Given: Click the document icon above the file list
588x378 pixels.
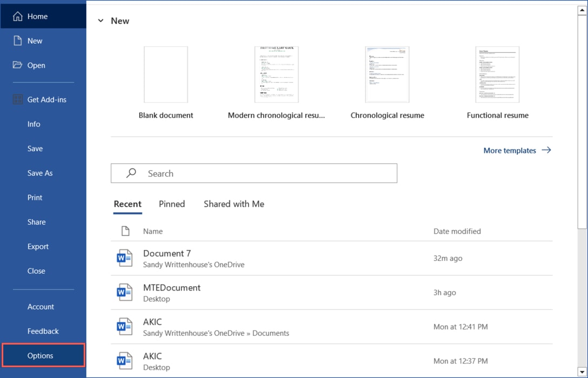Looking at the screenshot, I should [x=125, y=231].
